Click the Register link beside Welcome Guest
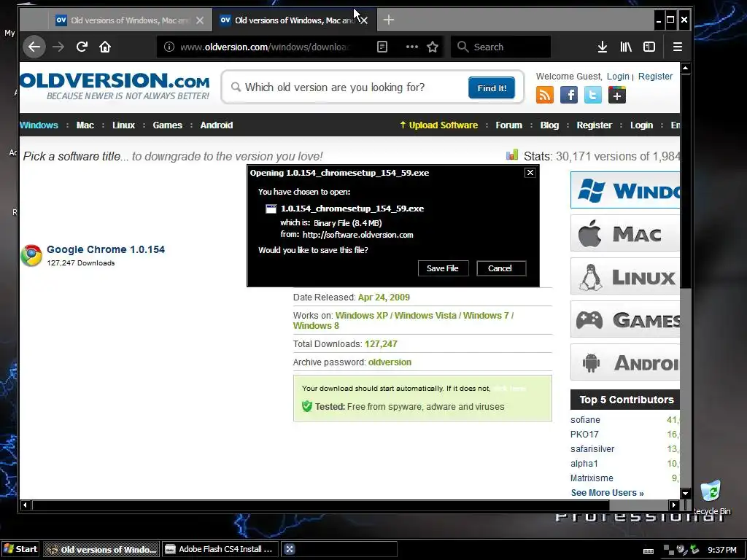The width and height of the screenshot is (747, 560). coord(655,76)
